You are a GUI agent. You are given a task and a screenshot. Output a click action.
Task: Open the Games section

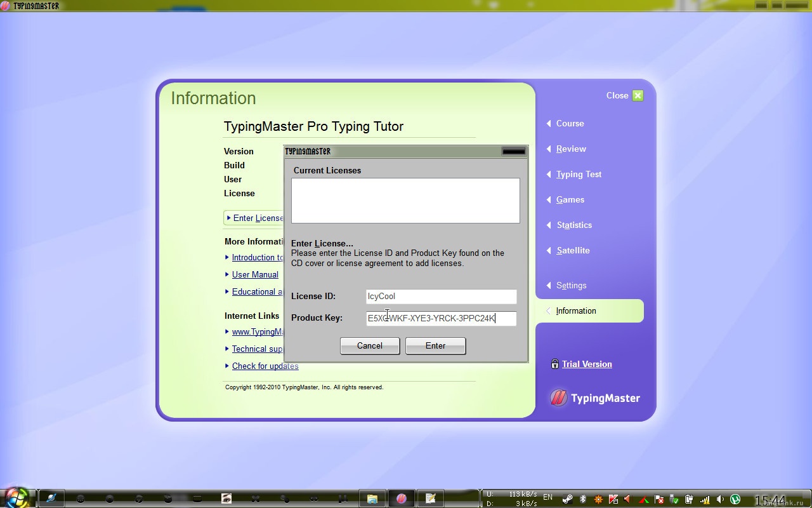(570, 199)
